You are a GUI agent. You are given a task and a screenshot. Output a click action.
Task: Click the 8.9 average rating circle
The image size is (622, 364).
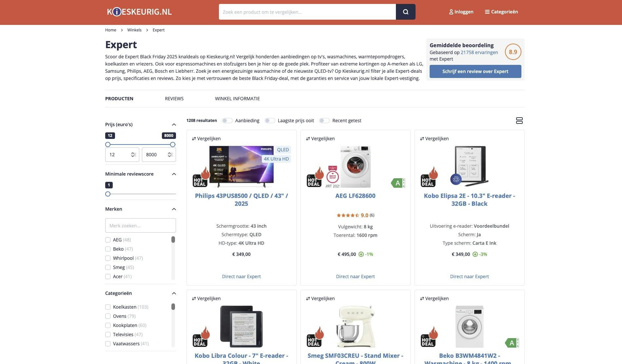point(513,52)
